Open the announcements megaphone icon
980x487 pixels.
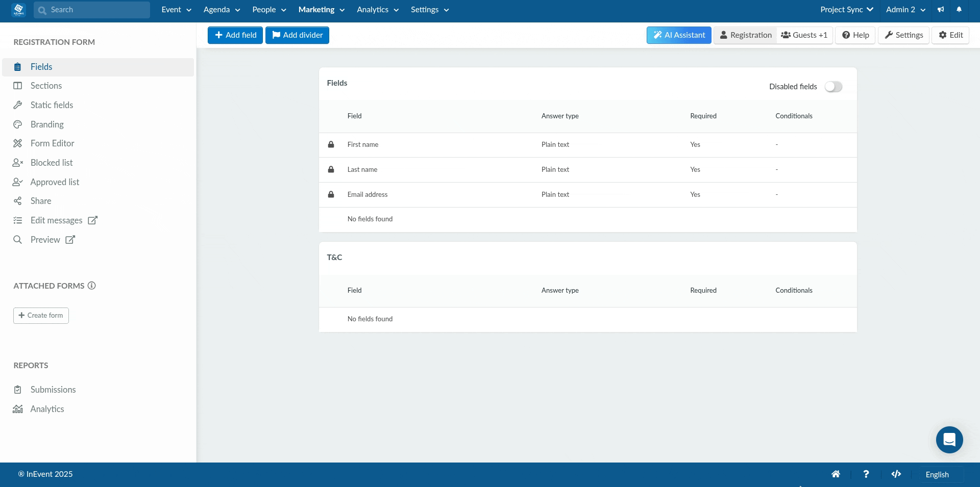(941, 10)
